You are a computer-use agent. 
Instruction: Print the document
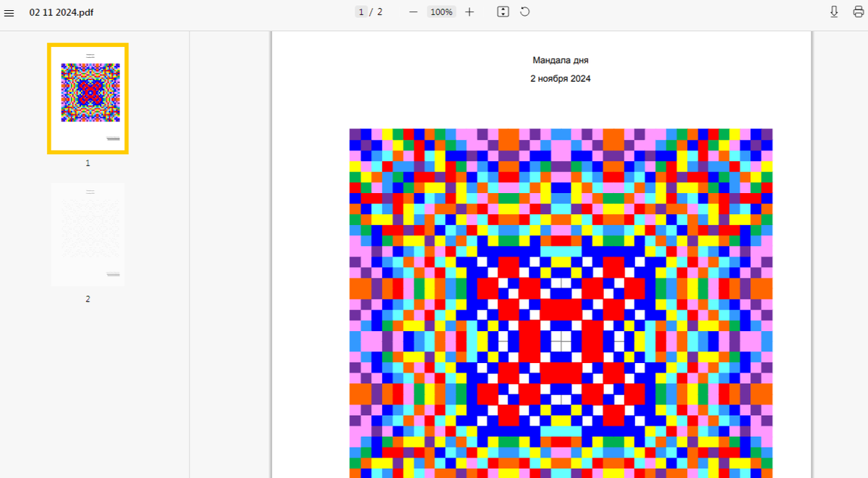coord(858,12)
